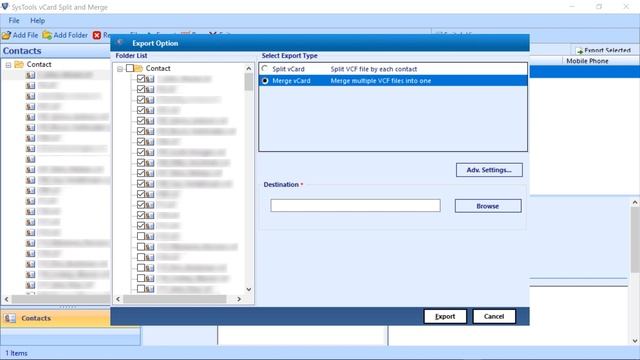
Task: Uncheck first contact checkbox below Contact folder
Action: (141, 78)
